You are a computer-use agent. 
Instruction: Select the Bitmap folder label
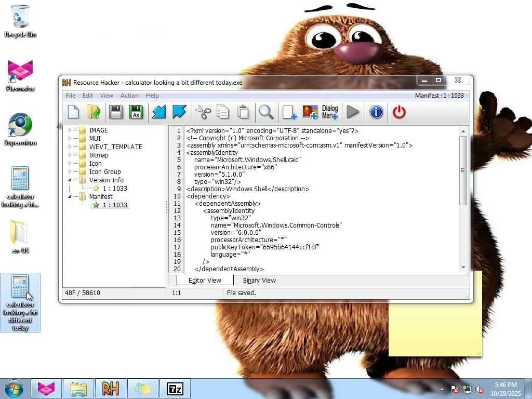[x=99, y=155]
